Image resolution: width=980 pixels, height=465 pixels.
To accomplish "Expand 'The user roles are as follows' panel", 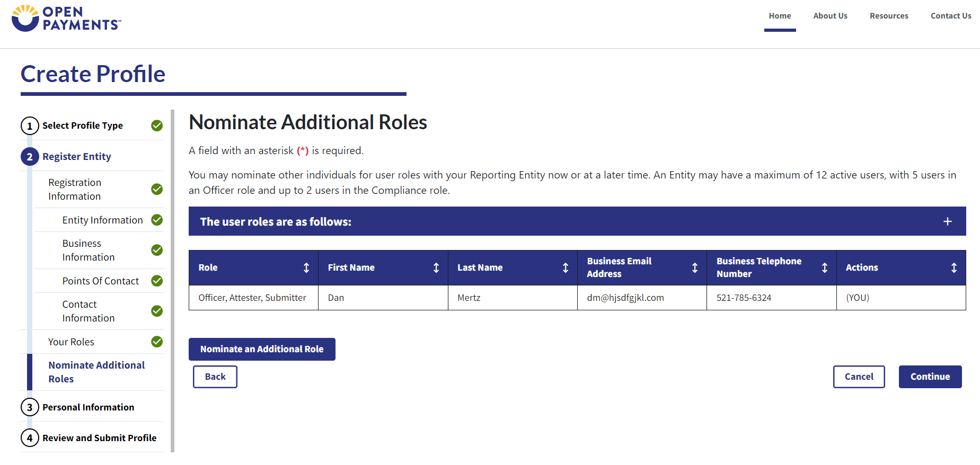I will pyautogui.click(x=276, y=222).
